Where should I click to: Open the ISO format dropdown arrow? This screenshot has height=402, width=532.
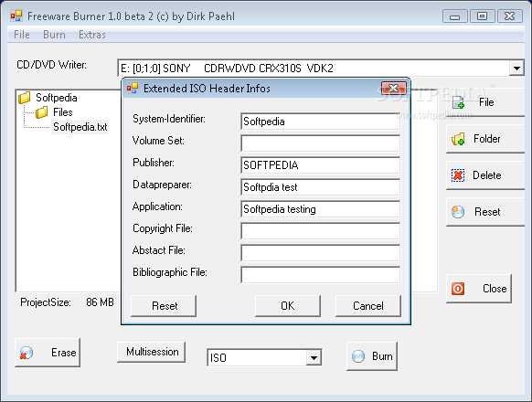pyautogui.click(x=314, y=357)
